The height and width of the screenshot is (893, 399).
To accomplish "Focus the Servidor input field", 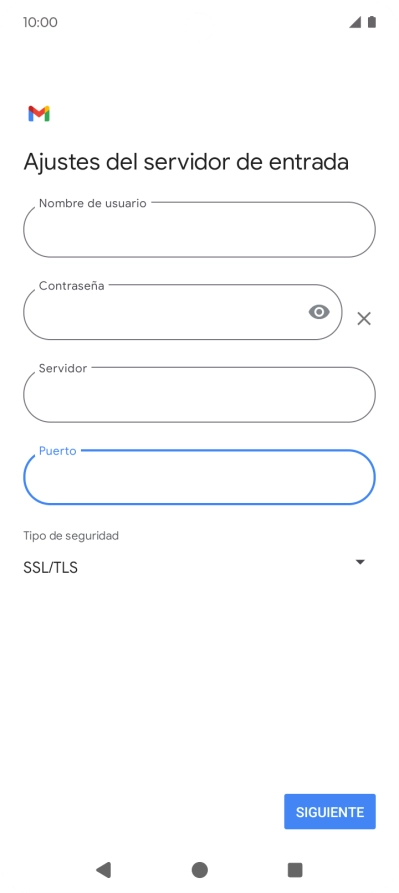I will (x=199, y=395).
